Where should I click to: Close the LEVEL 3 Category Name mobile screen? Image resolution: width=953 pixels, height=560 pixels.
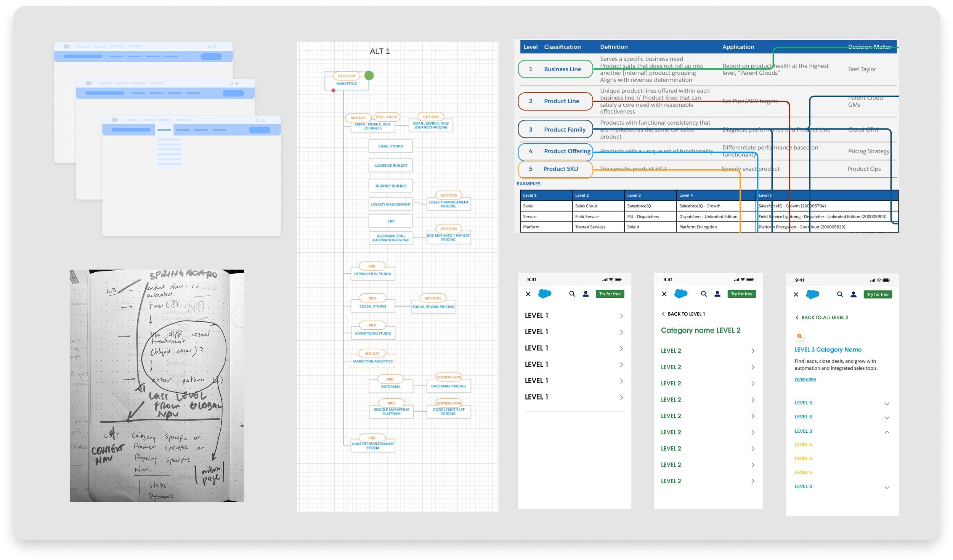coord(796,295)
